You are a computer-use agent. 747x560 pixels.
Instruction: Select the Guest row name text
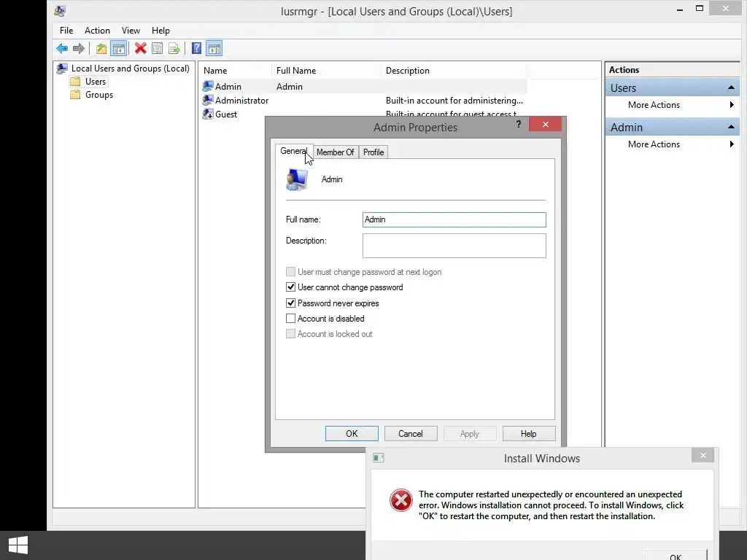point(226,114)
